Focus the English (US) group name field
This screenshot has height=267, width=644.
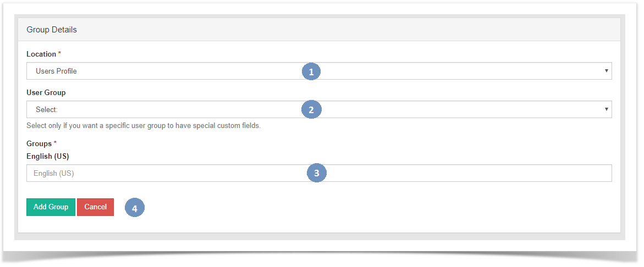pyautogui.click(x=319, y=173)
